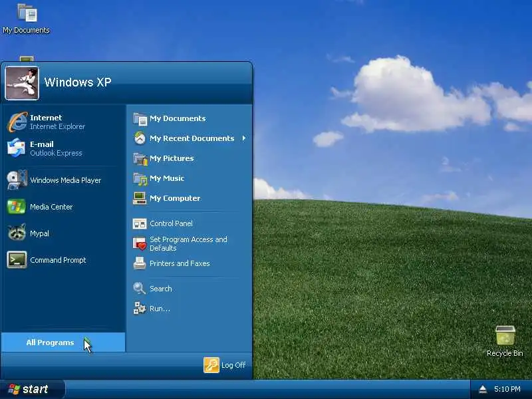Show hidden system tray icons
Screen dimensions: 532x399
[483, 389]
